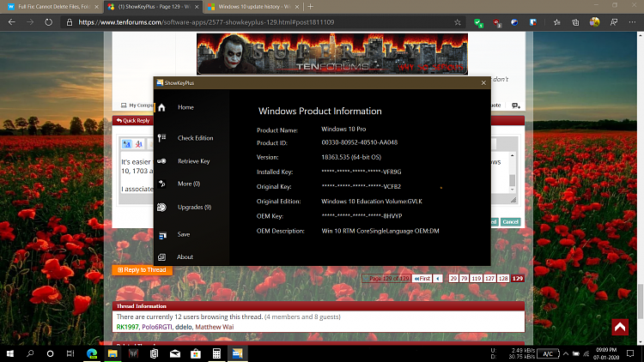Select Check Edition icon in ShowKeyPlus
This screenshot has width=644, height=362.
[x=161, y=138]
